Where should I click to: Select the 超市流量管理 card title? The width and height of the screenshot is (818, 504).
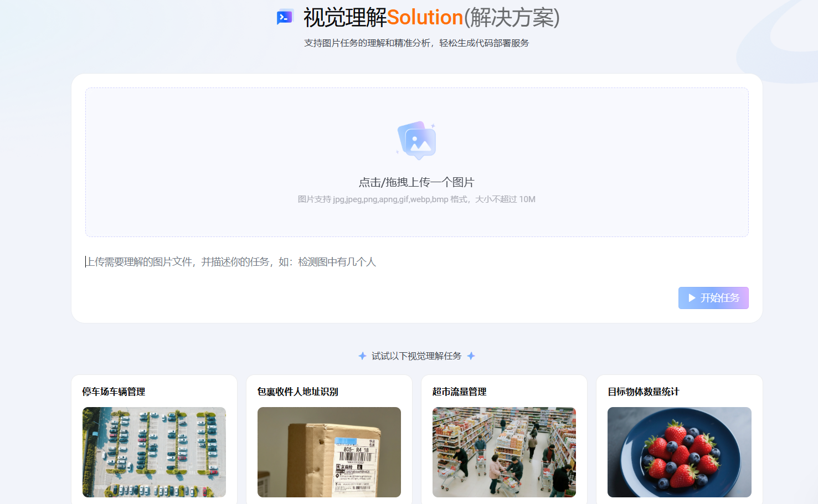coord(459,392)
